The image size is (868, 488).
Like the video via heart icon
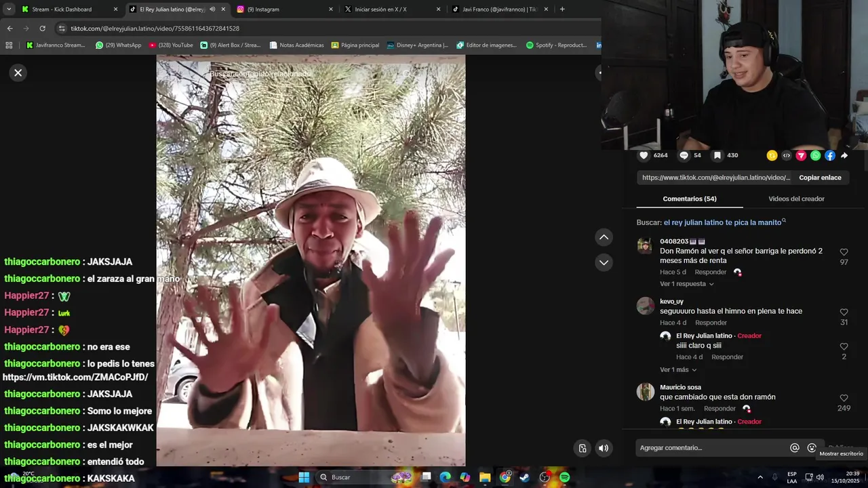[x=644, y=155]
